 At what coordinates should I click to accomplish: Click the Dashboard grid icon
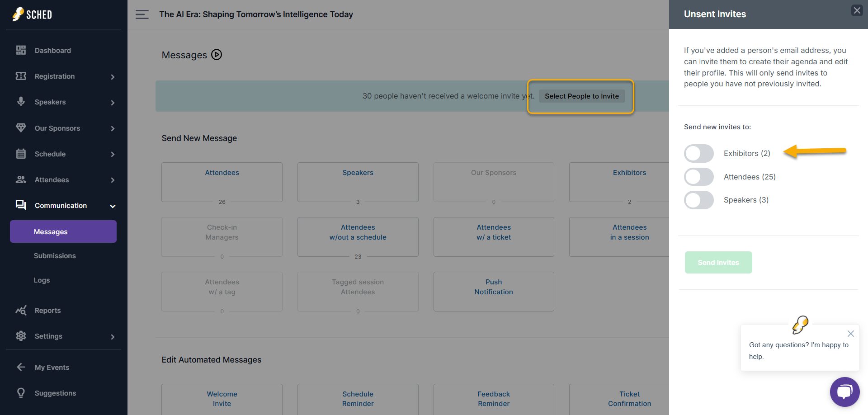21,50
